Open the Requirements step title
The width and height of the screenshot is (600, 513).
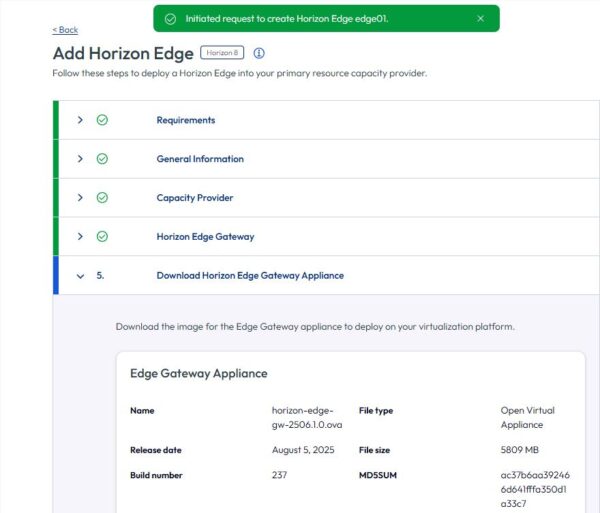click(186, 120)
